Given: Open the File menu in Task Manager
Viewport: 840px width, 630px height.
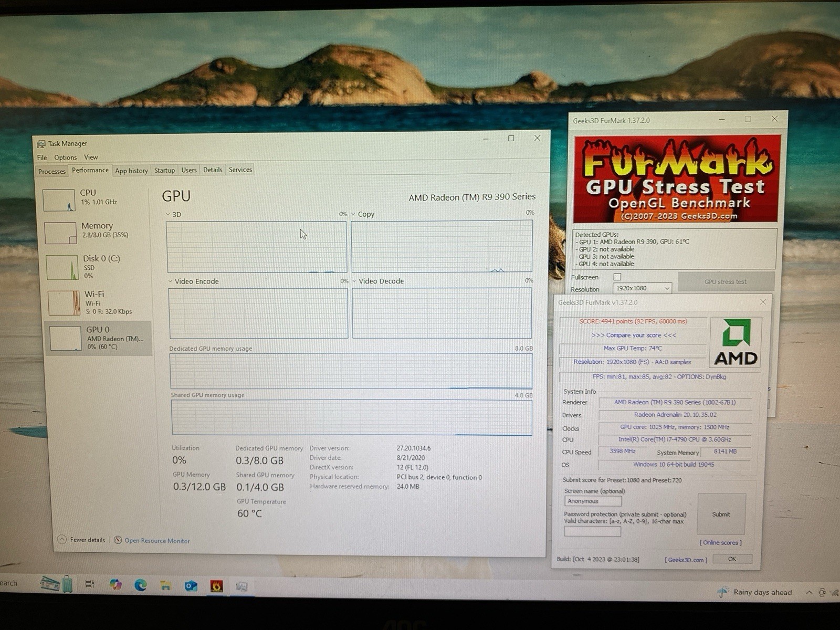Looking at the screenshot, I should tap(42, 157).
